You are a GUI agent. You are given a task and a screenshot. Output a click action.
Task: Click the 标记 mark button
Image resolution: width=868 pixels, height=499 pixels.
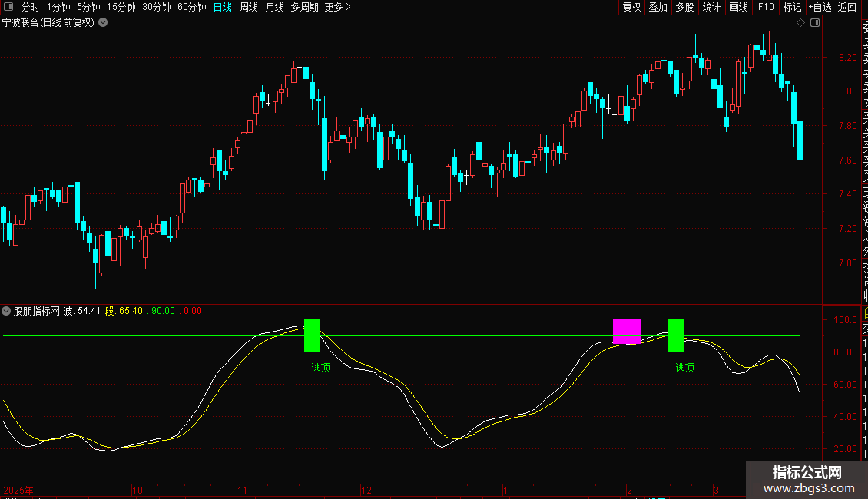pyautogui.click(x=792, y=7)
